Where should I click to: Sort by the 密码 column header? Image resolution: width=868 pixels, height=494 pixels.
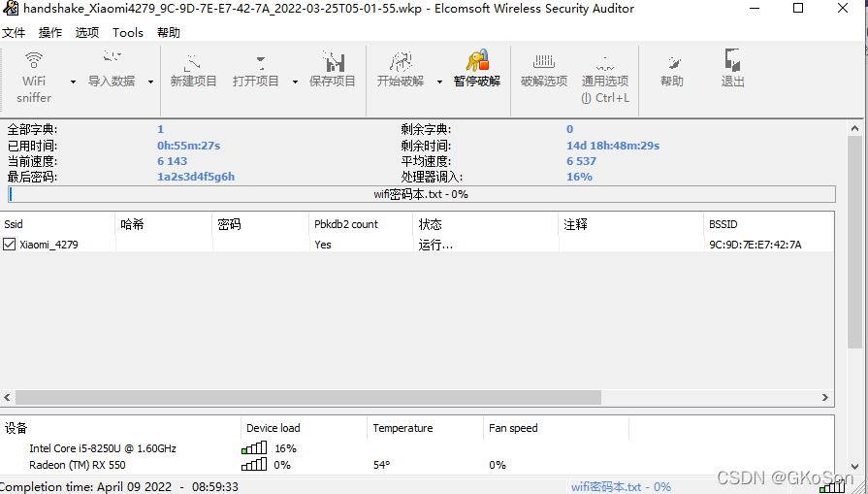click(261, 224)
